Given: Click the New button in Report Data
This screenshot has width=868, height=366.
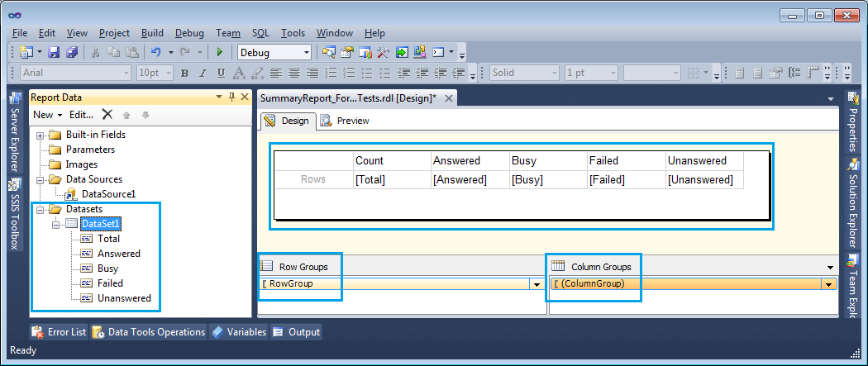Looking at the screenshot, I should pos(47,115).
